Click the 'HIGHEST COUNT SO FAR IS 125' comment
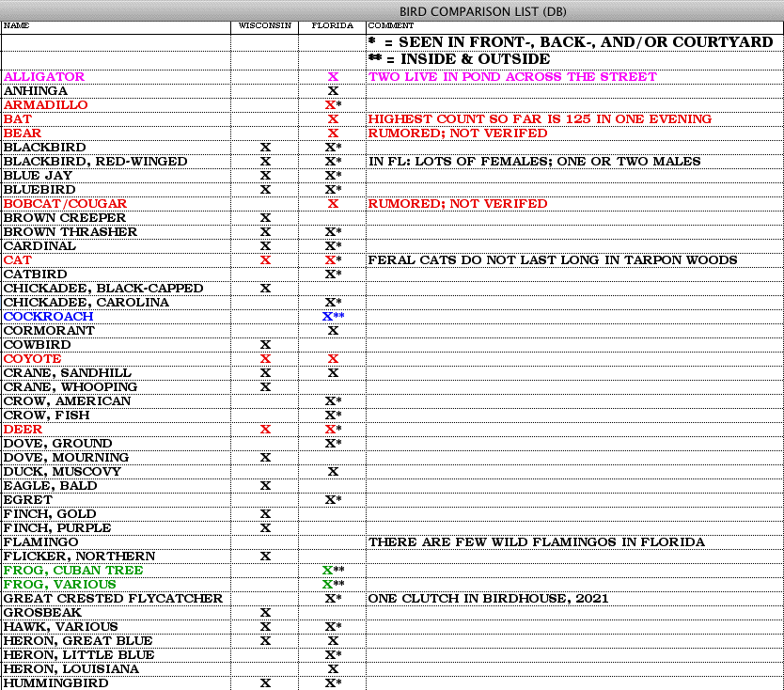 point(540,119)
